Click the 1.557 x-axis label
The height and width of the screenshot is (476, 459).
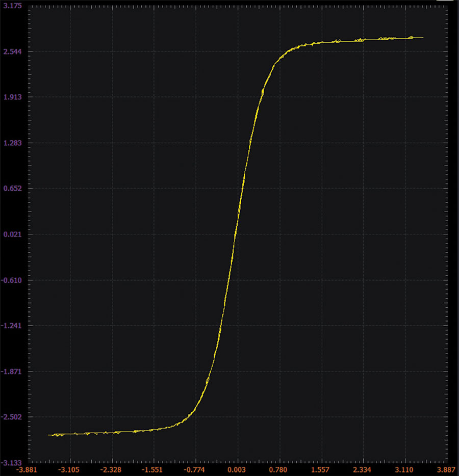click(320, 470)
